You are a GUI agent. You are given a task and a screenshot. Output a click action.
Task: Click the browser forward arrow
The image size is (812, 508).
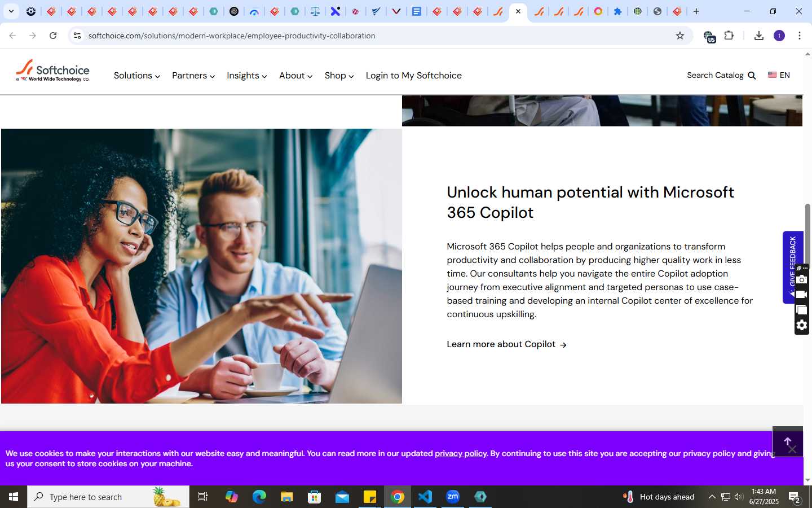click(33, 36)
